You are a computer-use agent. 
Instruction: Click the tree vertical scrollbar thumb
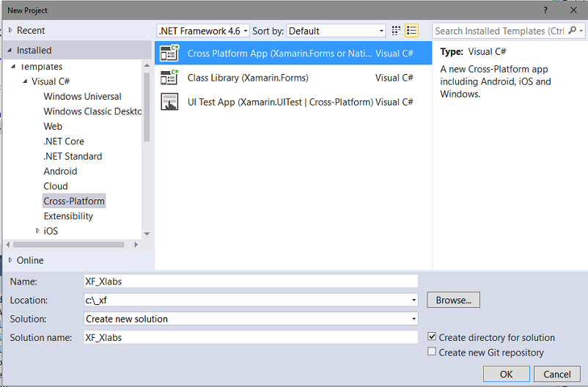click(x=147, y=107)
